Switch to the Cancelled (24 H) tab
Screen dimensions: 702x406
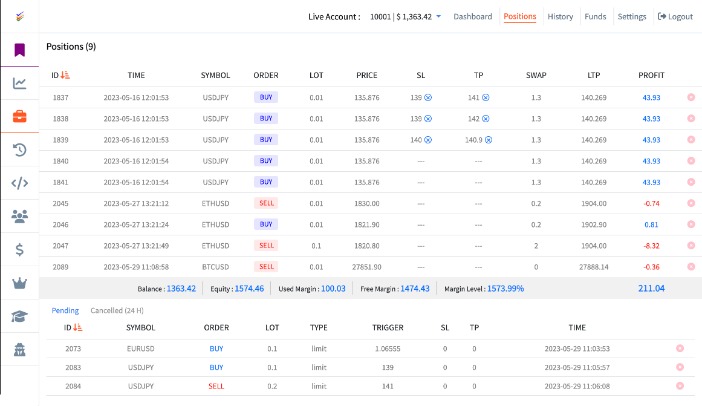[x=117, y=310]
